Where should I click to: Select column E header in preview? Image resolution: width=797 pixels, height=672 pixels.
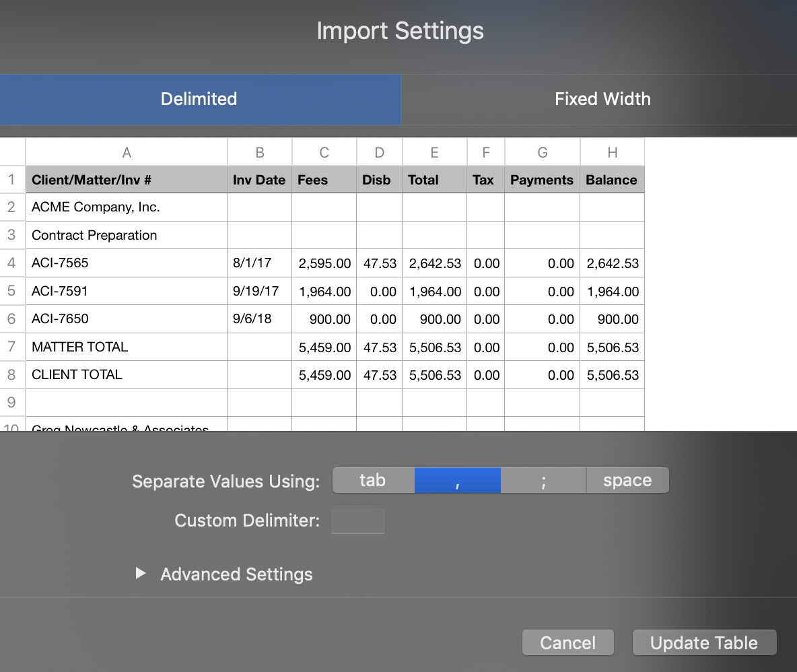point(434,153)
